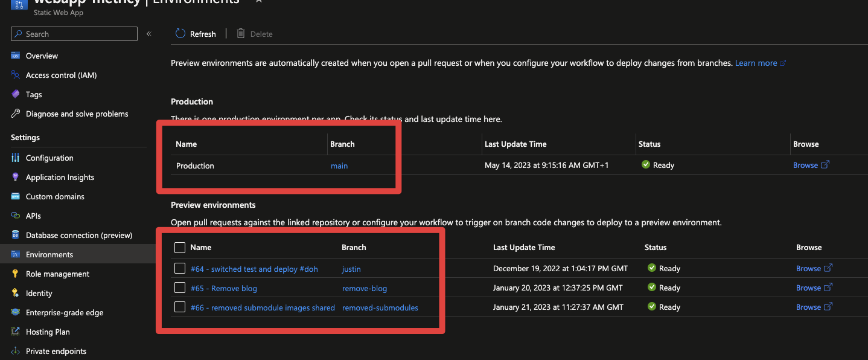Click the Static Web App resource icon
This screenshot has width=868, height=360.
(19, 5)
